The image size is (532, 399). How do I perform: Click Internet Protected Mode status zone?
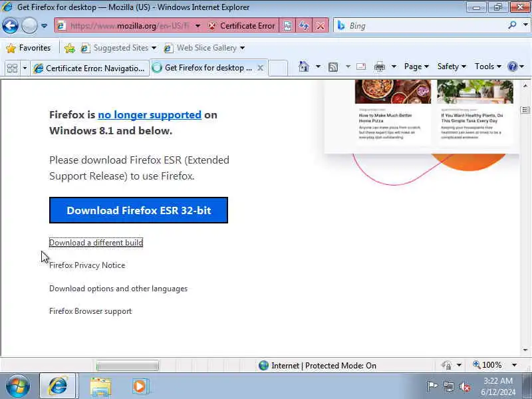(317, 365)
